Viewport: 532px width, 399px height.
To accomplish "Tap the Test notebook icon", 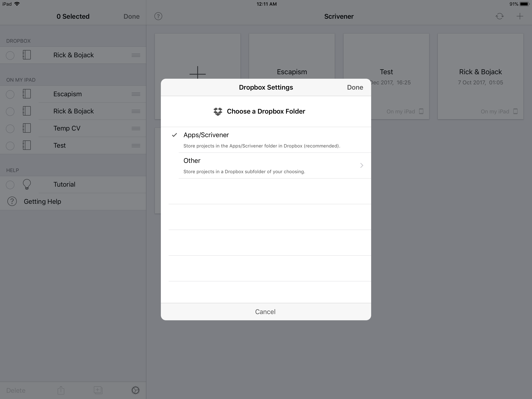I will 27,145.
